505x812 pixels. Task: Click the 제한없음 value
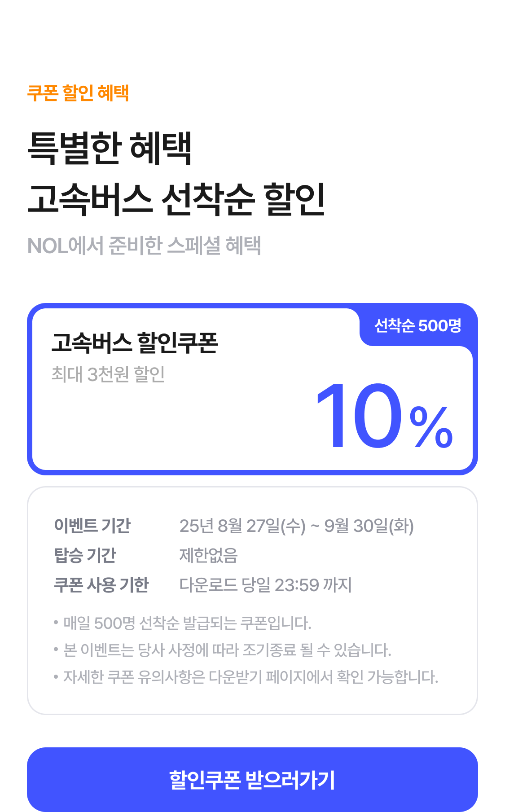(208, 555)
